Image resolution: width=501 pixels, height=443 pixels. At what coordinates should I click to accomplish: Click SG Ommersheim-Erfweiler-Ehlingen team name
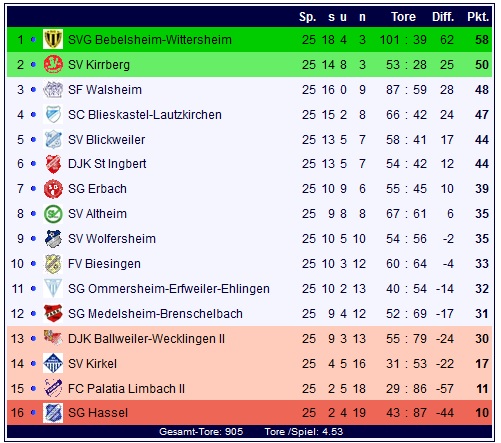click(169, 289)
